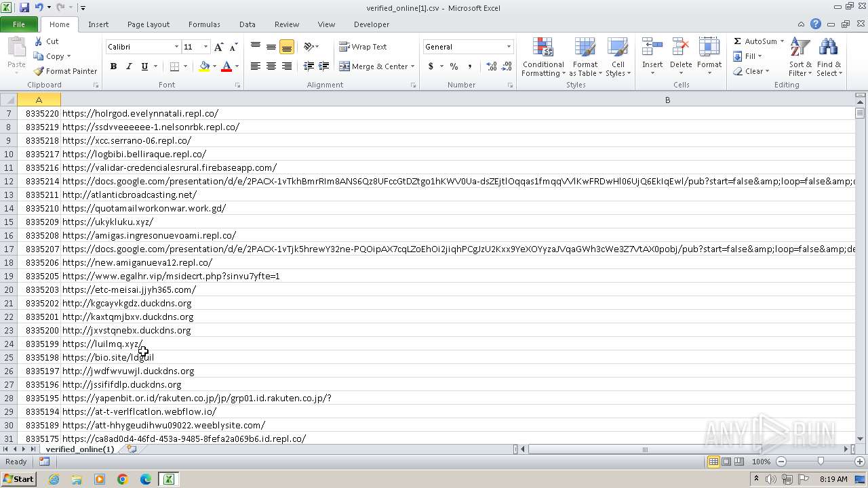Toggle Underline formatting
868x488 pixels.
click(144, 66)
